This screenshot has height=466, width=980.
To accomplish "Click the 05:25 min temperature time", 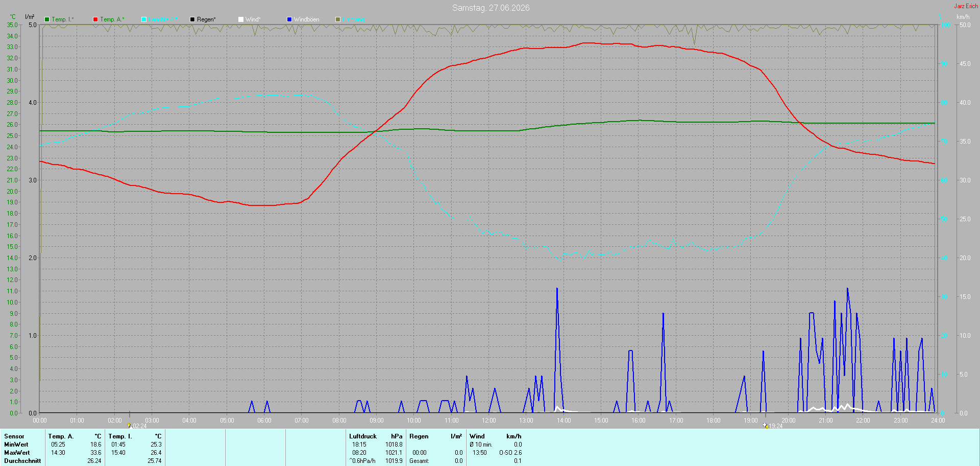I will click(x=58, y=445).
